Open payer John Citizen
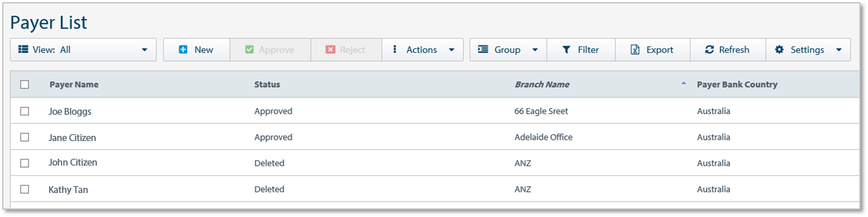Viewport: 868px width, 217px height. tap(72, 163)
